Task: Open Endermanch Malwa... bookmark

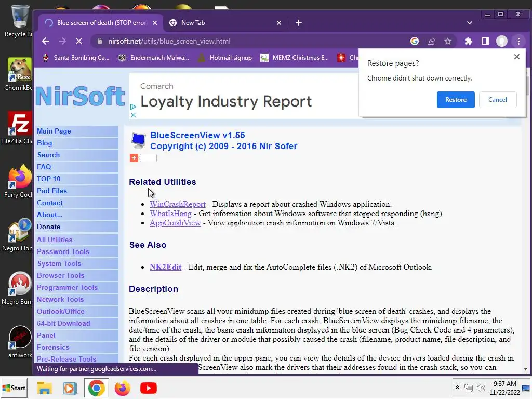Action: (x=154, y=58)
